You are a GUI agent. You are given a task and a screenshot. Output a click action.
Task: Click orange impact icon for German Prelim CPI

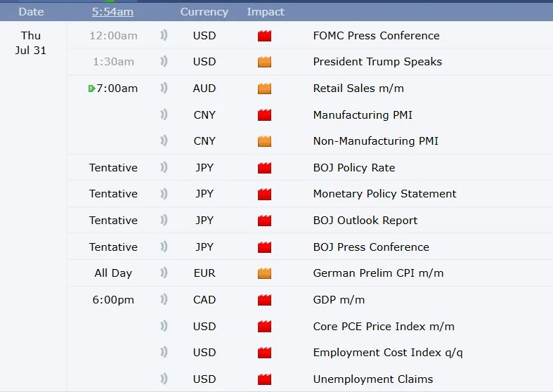264,273
